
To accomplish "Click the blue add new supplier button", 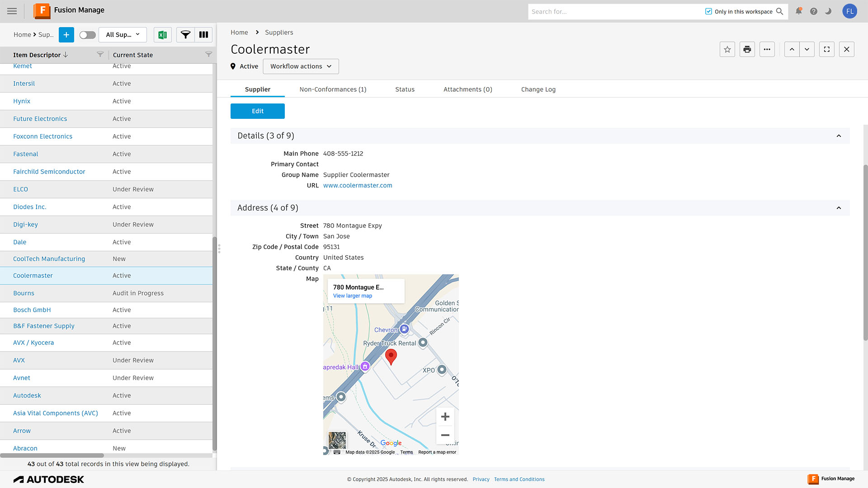I will coord(66,35).
